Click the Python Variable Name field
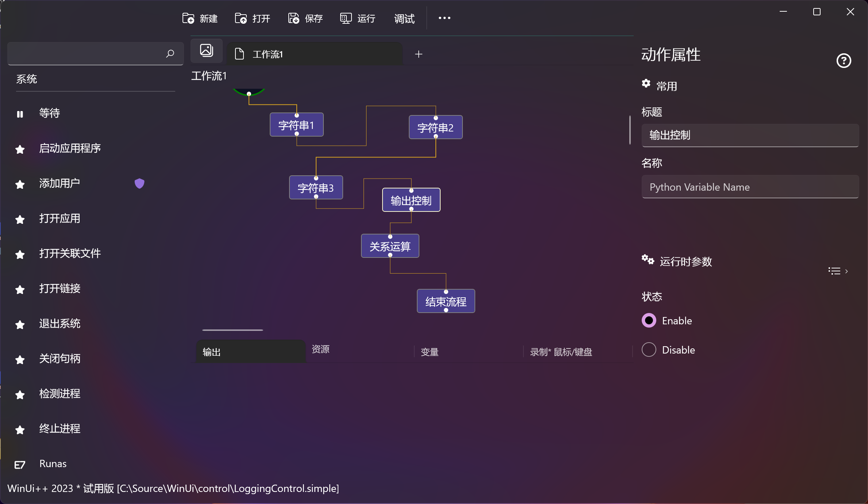 pos(750,187)
